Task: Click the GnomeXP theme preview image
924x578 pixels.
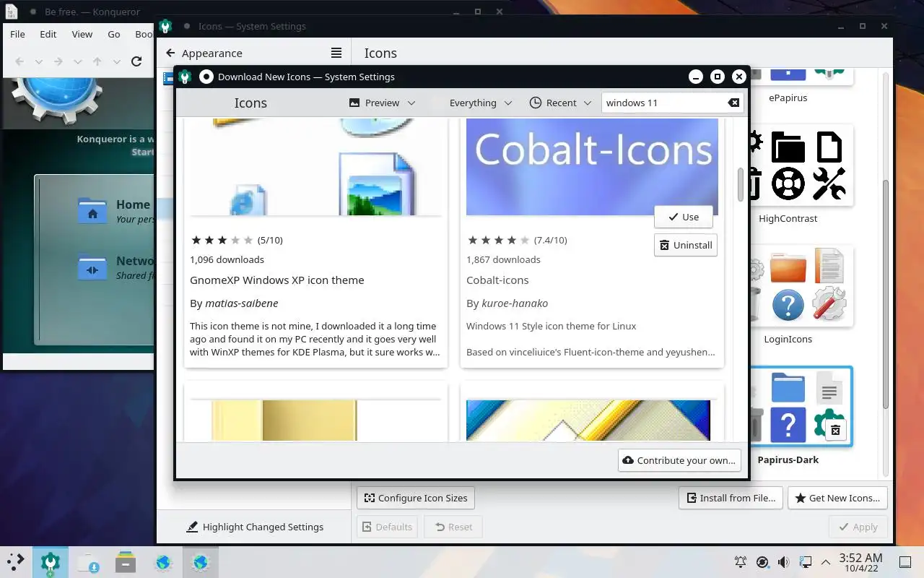Action: click(x=315, y=167)
